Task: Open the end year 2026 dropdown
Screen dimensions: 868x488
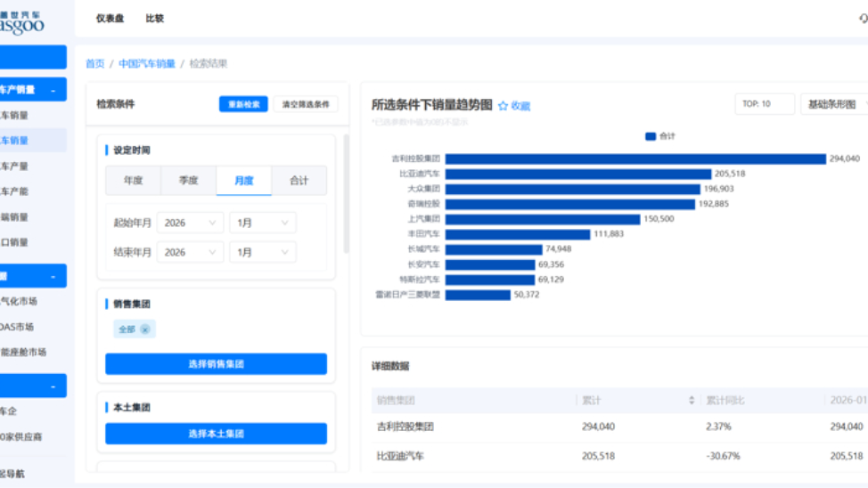Action: (x=190, y=252)
